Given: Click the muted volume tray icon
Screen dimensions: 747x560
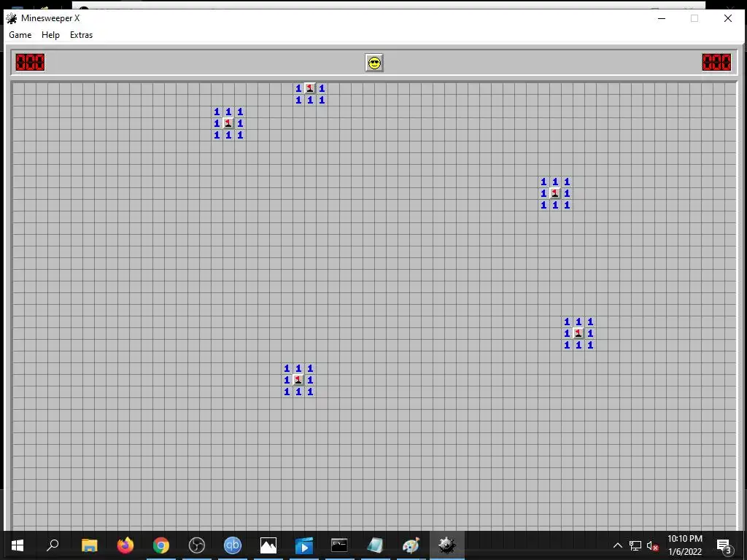Looking at the screenshot, I should coord(653,545).
